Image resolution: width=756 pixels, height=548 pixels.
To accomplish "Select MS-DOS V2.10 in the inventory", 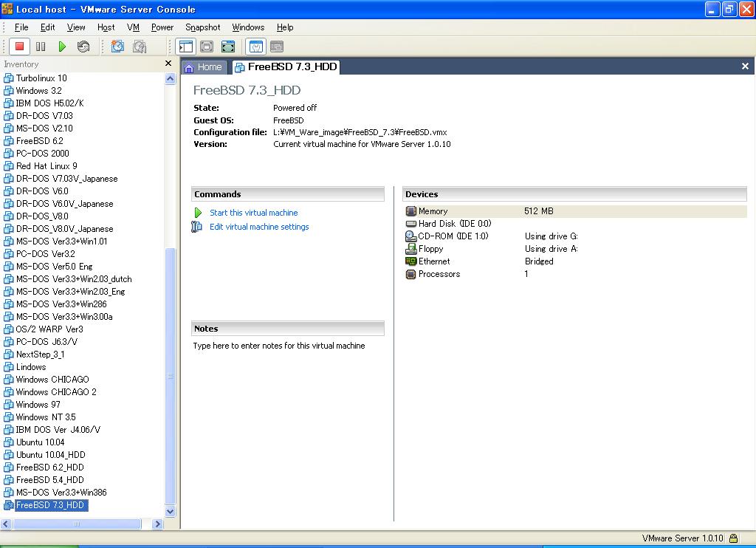I will [x=44, y=129].
